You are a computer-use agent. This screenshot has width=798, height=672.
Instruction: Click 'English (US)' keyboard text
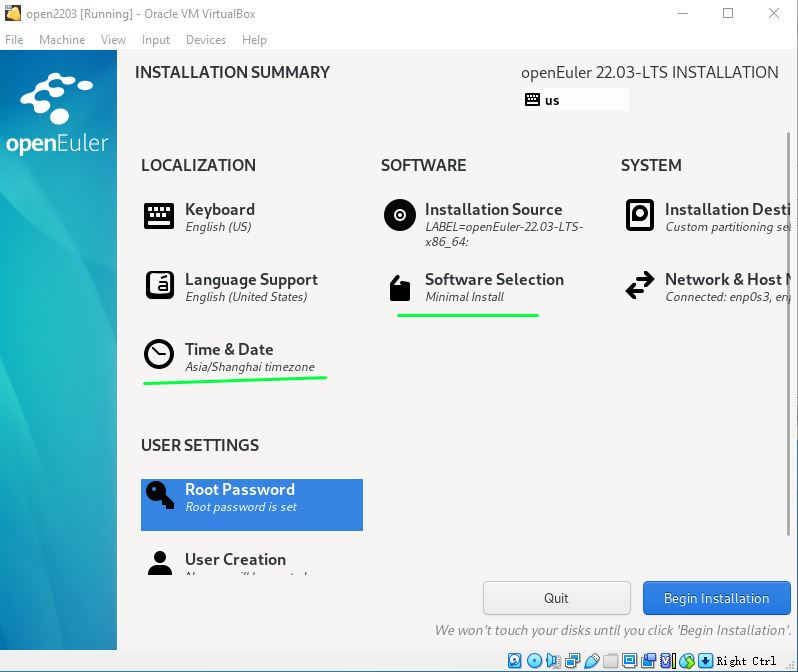[x=218, y=227]
